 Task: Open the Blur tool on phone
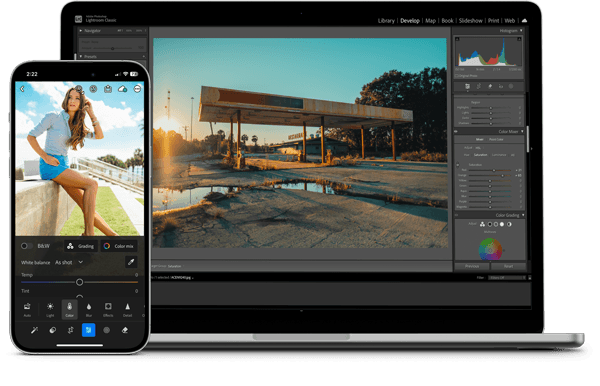(89, 309)
